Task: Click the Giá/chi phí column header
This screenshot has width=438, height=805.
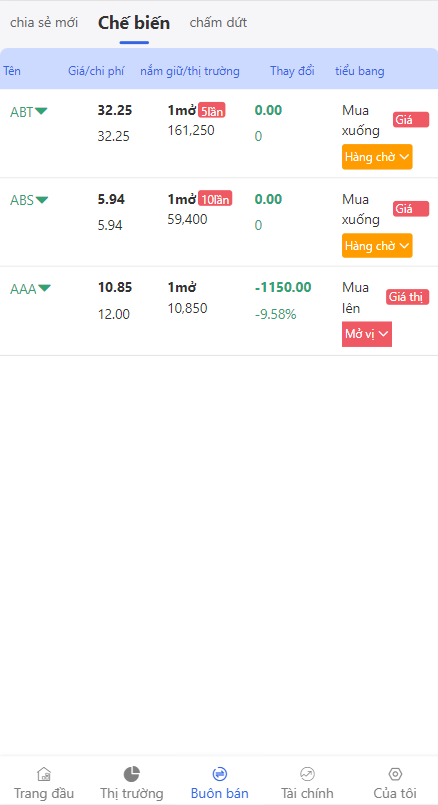Action: point(96,71)
